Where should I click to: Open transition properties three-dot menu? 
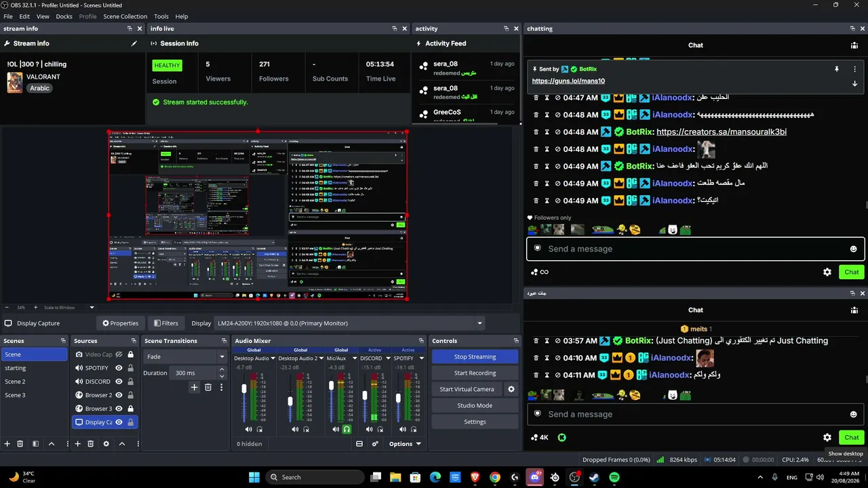tap(221, 387)
